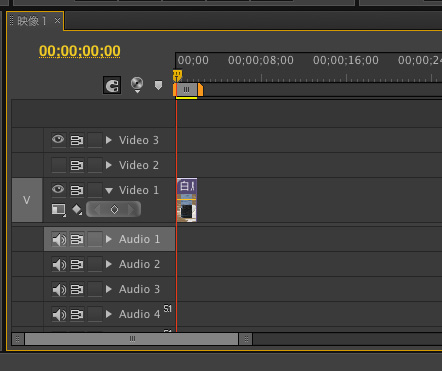Toggle sync lock for Video 2
442x371 pixels.
tap(77, 165)
